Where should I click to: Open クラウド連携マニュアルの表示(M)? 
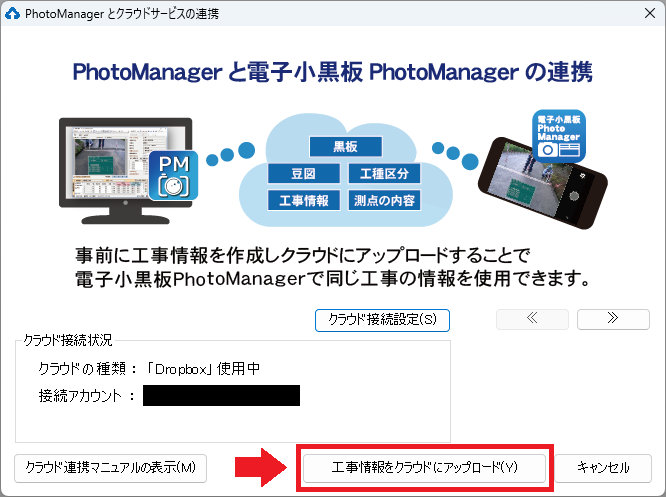coord(110,468)
